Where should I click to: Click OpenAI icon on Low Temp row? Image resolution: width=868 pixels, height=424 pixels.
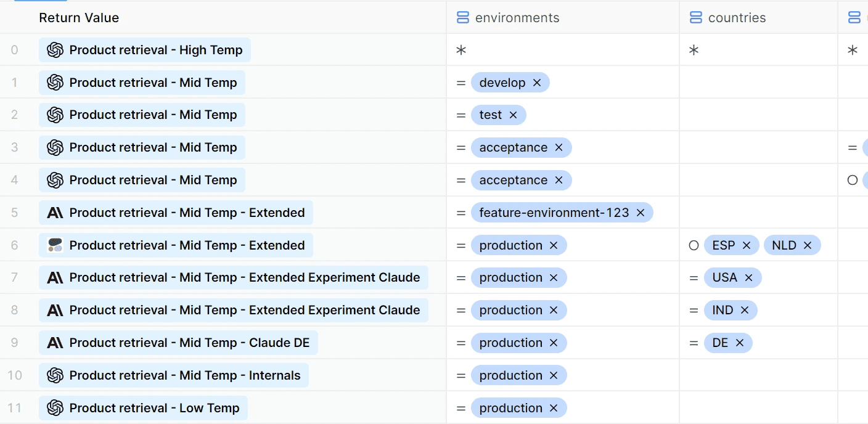(x=55, y=409)
